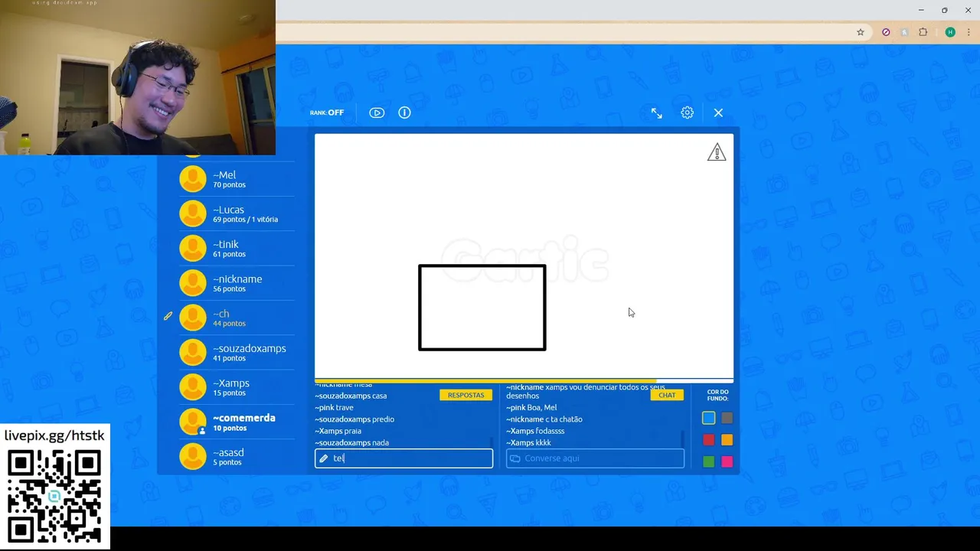
Task: Click the pencil drawer icon beside ~ch
Action: pos(168,316)
